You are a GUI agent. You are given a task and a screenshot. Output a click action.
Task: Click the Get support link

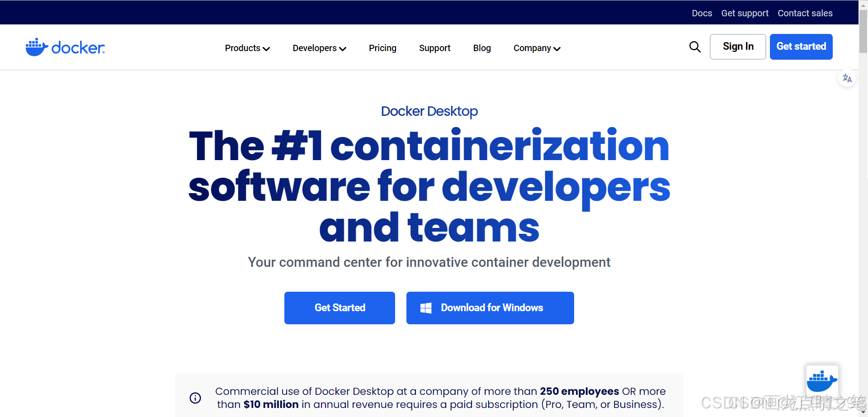pyautogui.click(x=745, y=13)
